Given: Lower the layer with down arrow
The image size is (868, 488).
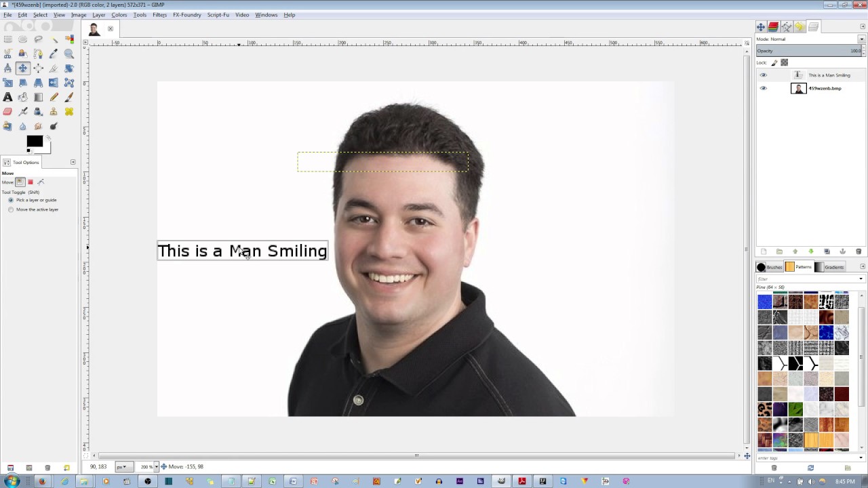Looking at the screenshot, I should [x=811, y=251].
